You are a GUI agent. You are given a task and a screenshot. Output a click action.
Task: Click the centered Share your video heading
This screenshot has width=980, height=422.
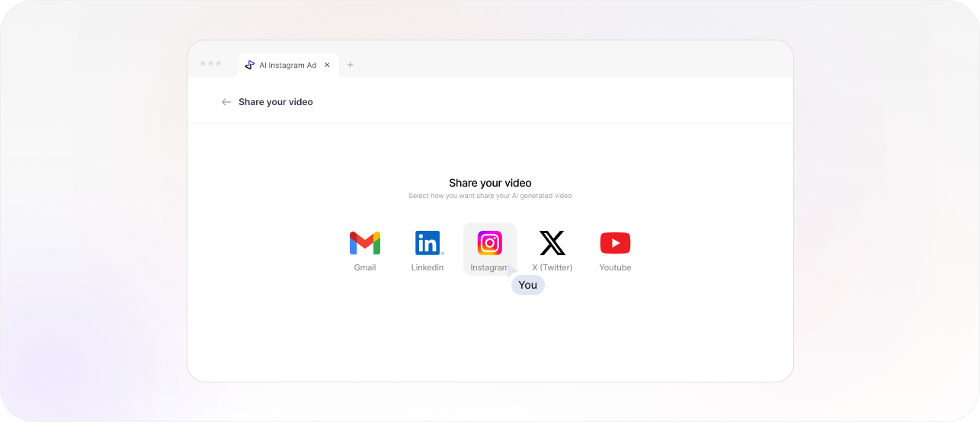490,183
